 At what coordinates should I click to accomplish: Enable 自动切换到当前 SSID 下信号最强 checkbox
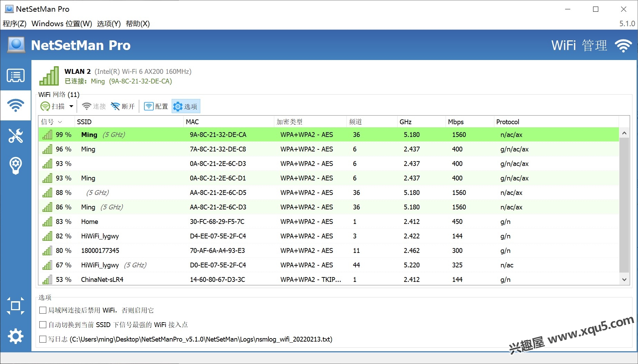[x=43, y=325]
